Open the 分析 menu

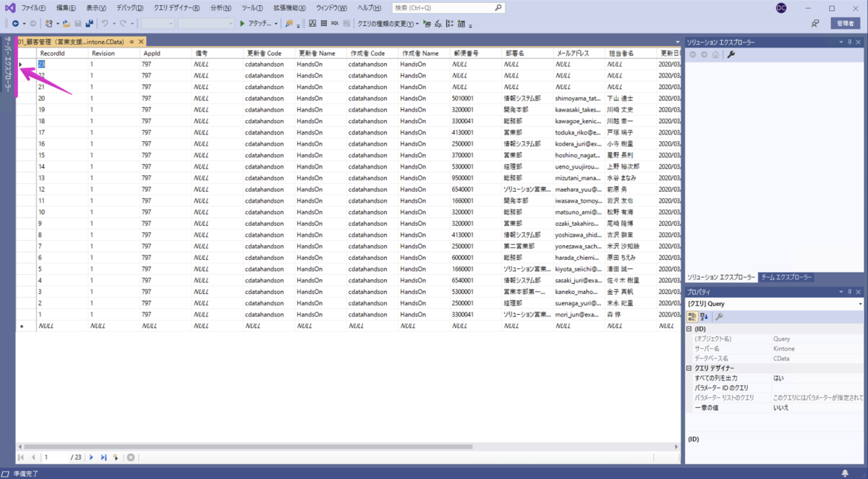[221, 8]
